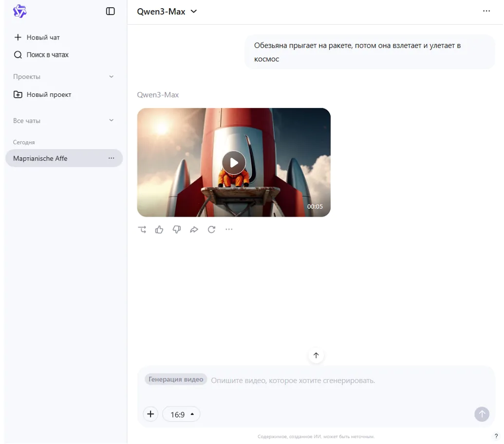Send the prompt with arrow button

point(482,414)
